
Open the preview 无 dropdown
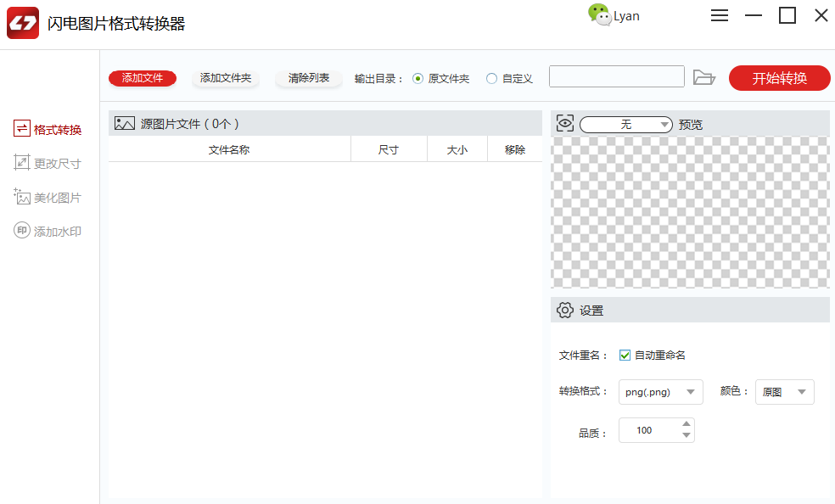(625, 125)
